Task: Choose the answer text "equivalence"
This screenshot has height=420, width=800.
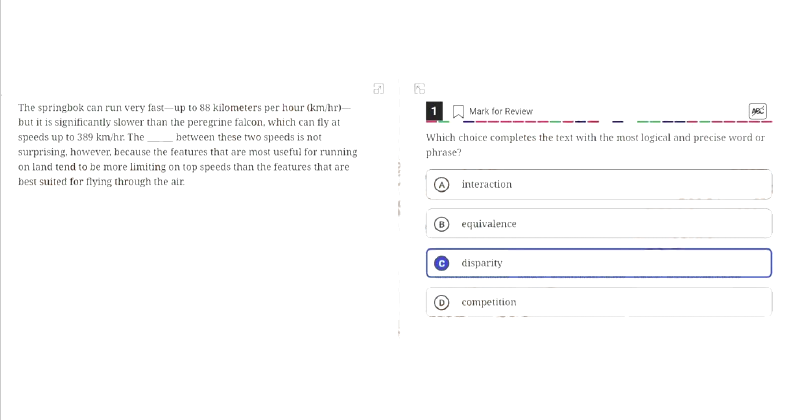Action: (489, 224)
